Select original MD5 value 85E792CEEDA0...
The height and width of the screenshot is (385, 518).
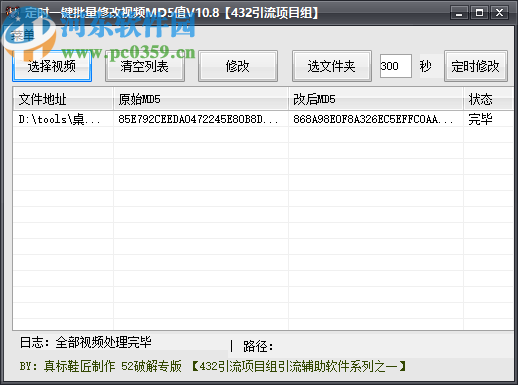pos(201,119)
